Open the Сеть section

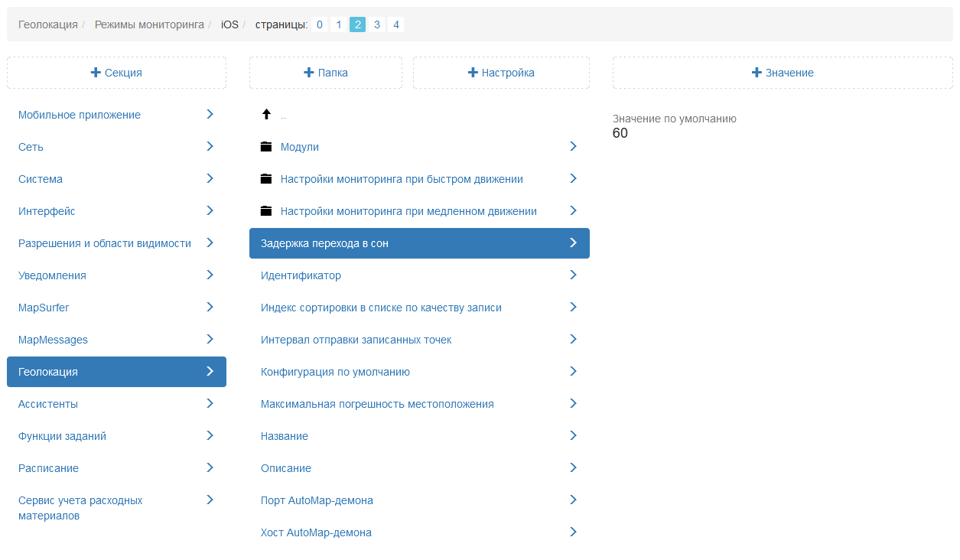point(116,147)
